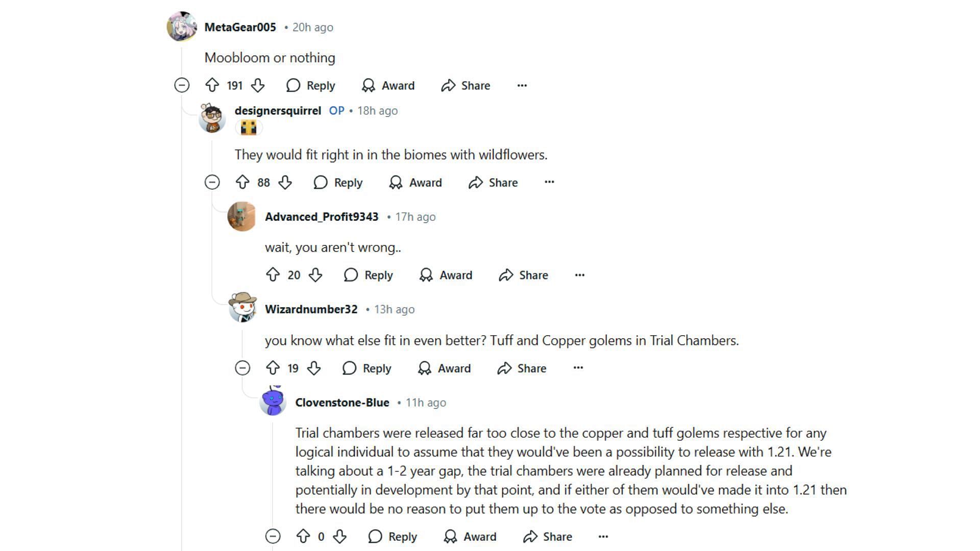
Task: Collapse the MetaGear005 comment thread
Action: (181, 85)
